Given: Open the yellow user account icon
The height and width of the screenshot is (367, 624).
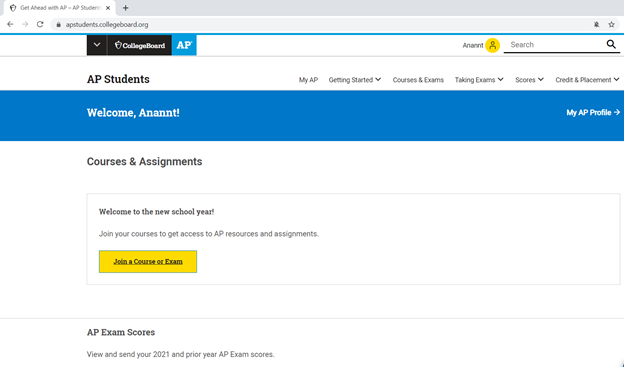Looking at the screenshot, I should 493,45.
